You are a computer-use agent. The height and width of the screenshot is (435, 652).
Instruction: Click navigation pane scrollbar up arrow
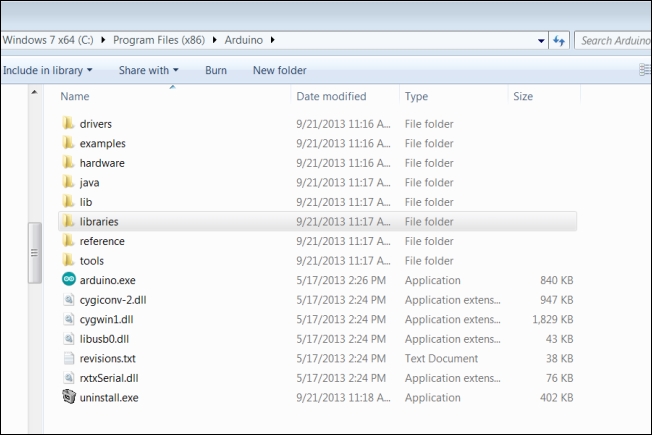[35, 92]
